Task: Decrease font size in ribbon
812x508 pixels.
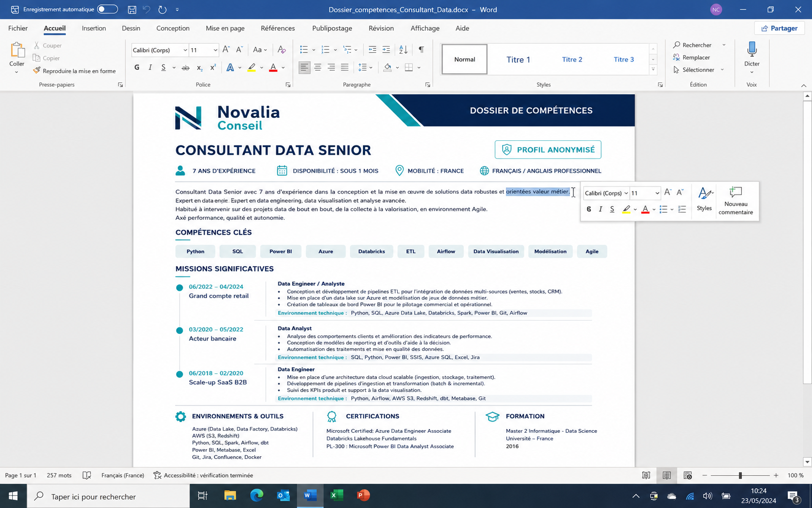Action: pos(239,50)
